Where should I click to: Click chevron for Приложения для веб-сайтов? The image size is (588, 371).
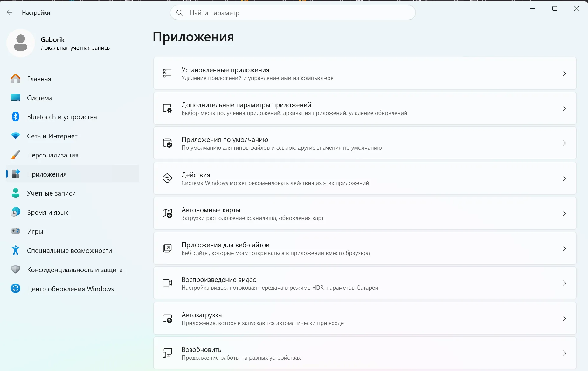tap(564, 248)
